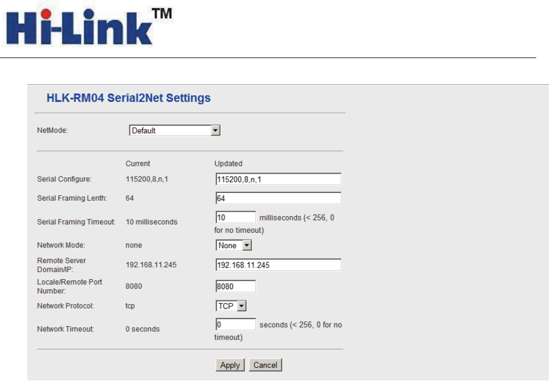Viewport: 549px width, 392px height.
Task: Expand the Network Mode None dropdown
Action: tap(233, 245)
